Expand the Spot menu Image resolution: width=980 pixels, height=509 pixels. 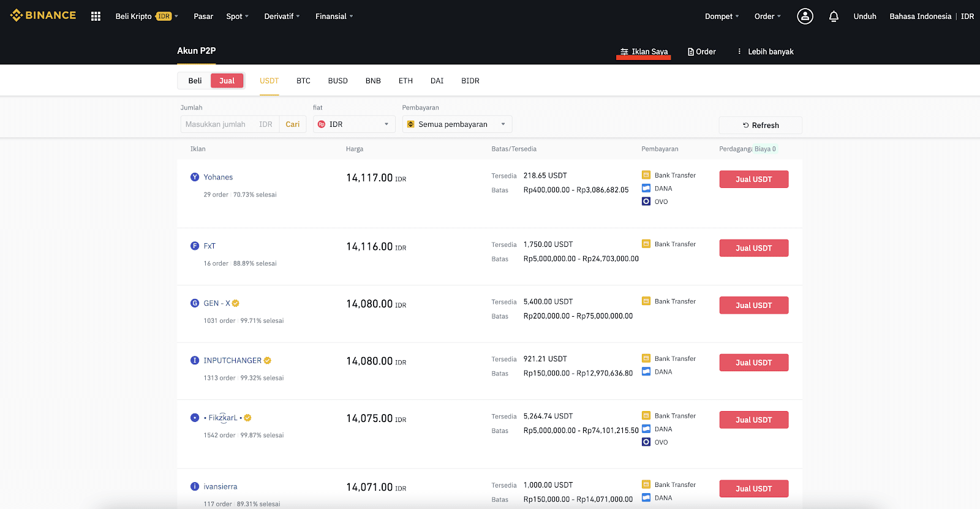point(238,17)
